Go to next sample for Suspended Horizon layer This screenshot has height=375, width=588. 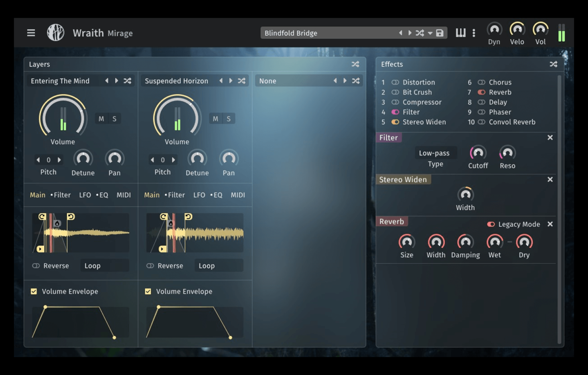[231, 81]
